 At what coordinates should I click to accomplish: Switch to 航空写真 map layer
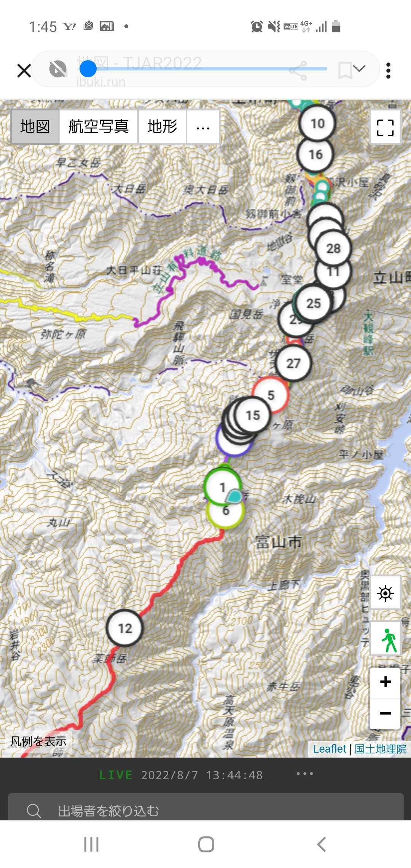coord(99,127)
